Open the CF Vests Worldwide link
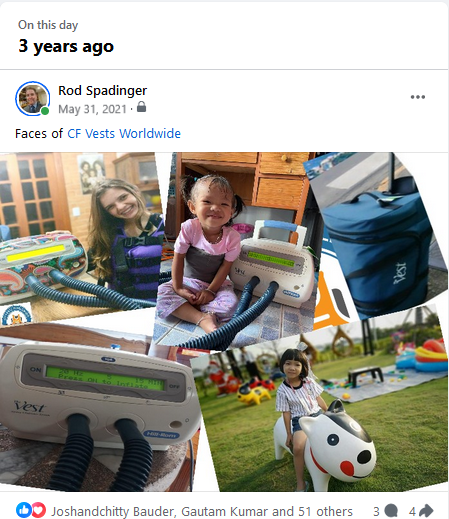The width and height of the screenshot is (449, 519). click(x=124, y=134)
